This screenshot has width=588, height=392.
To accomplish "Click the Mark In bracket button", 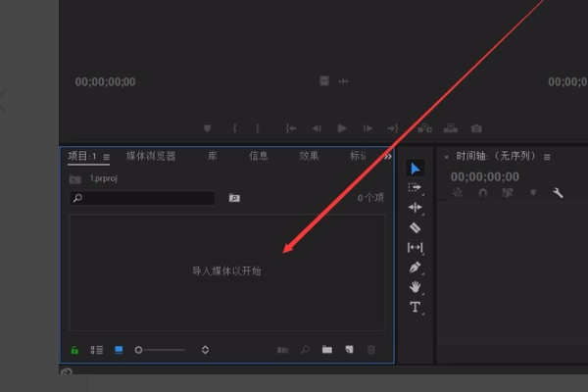I will 234,128.
